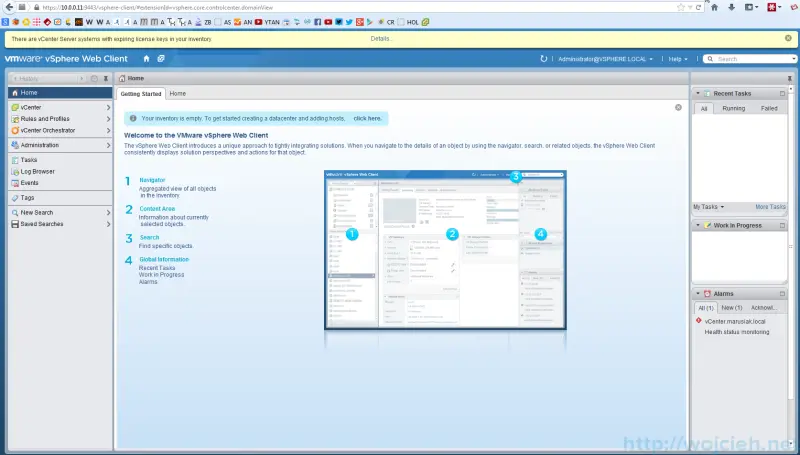Open the More Tasks link
800x455 pixels.
coord(770,207)
